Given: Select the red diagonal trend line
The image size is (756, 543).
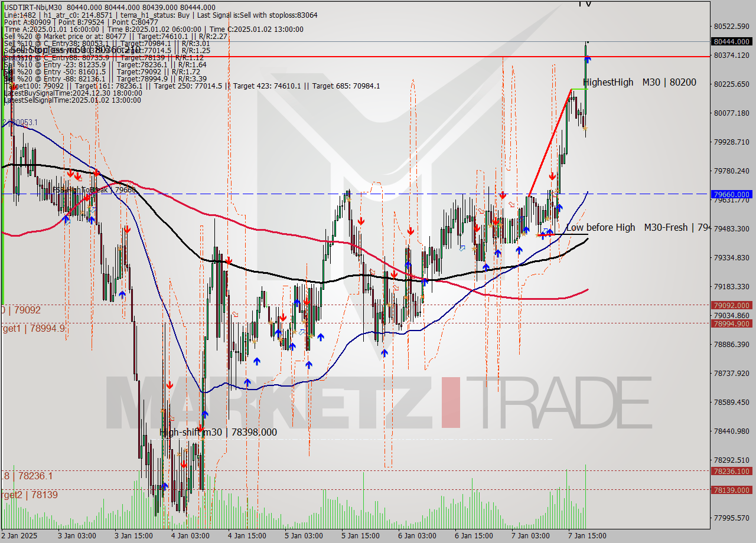Looking at the screenshot, I should [x=550, y=142].
